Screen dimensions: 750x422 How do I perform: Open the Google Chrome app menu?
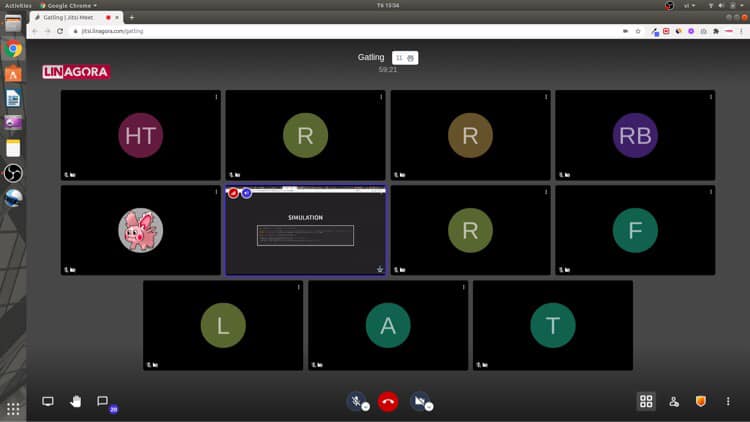click(68, 5)
